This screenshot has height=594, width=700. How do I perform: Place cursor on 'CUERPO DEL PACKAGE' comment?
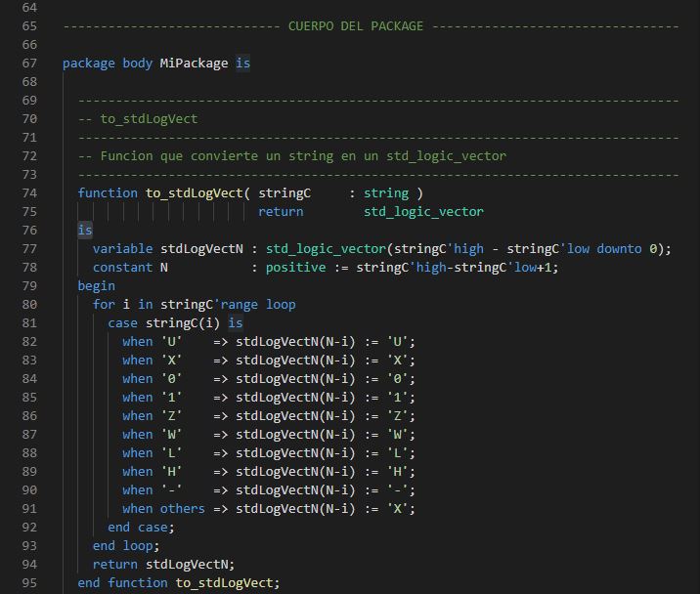356,26
